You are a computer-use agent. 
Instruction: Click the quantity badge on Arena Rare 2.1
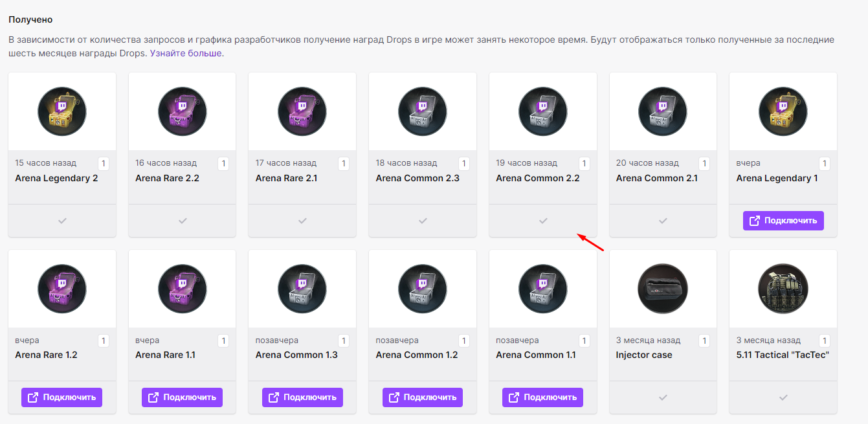click(344, 164)
